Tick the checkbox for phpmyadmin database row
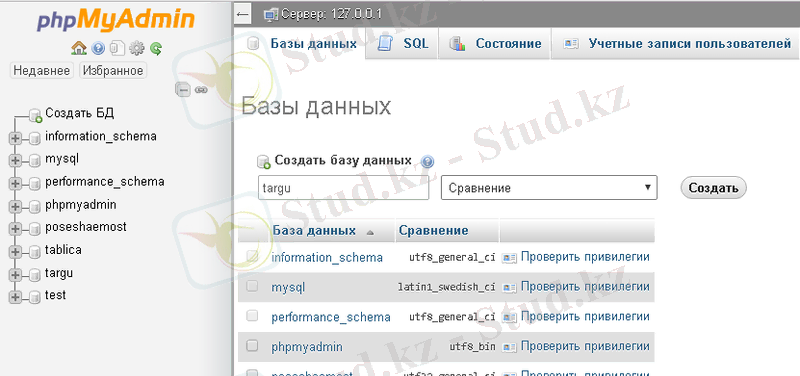Image resolution: width=800 pixels, height=376 pixels. (x=252, y=346)
